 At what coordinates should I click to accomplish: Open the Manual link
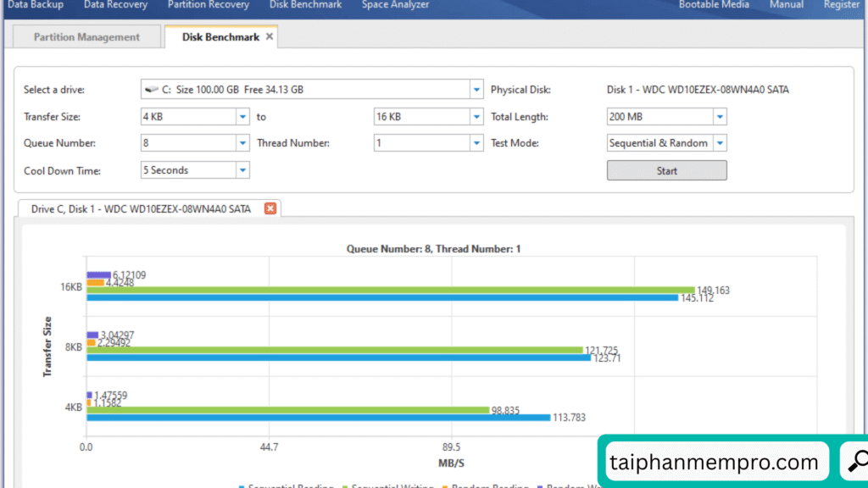pyautogui.click(x=787, y=5)
